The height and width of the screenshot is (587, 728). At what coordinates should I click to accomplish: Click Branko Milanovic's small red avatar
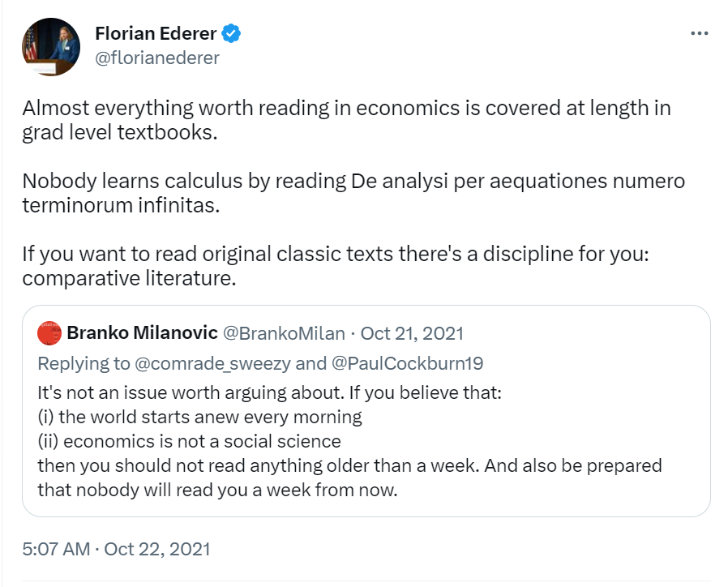pos(49,333)
